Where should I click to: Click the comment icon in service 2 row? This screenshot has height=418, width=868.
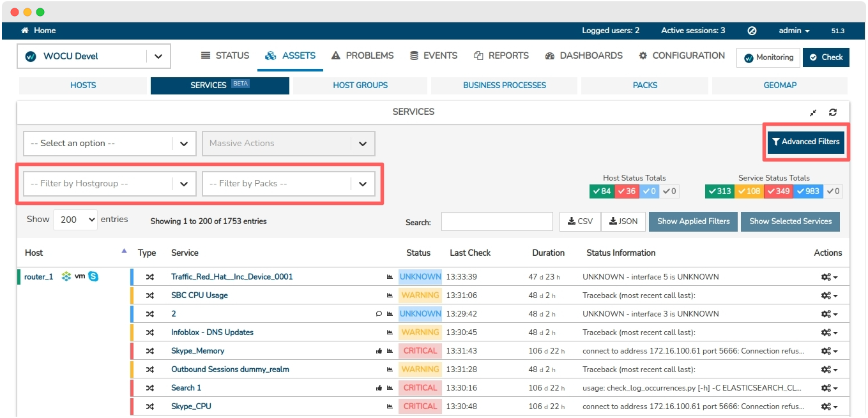(379, 314)
